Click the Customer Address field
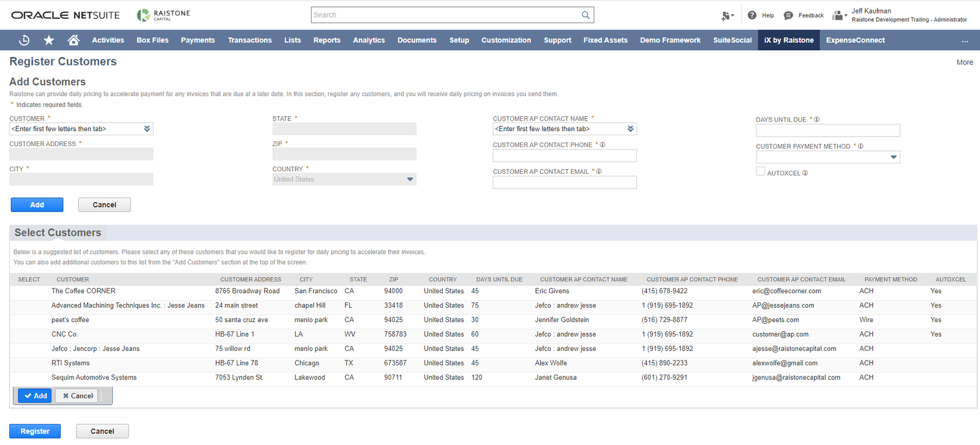The image size is (980, 445). click(81, 154)
